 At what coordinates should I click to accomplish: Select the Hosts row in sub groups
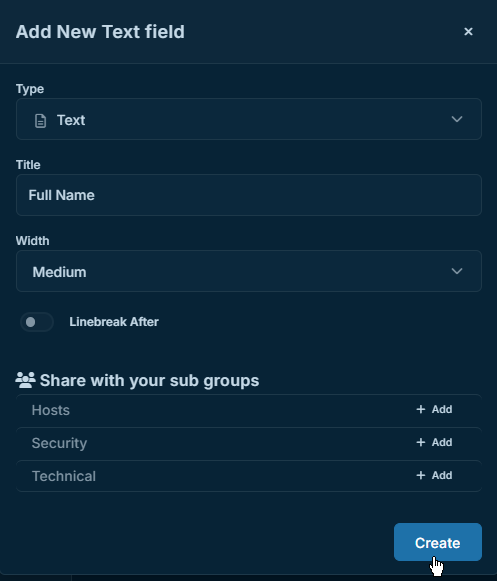pos(249,410)
